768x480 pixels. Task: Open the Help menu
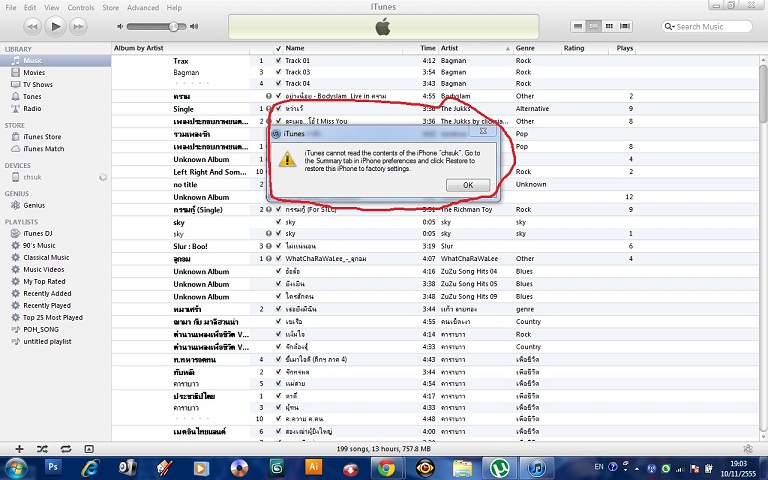point(174,7)
